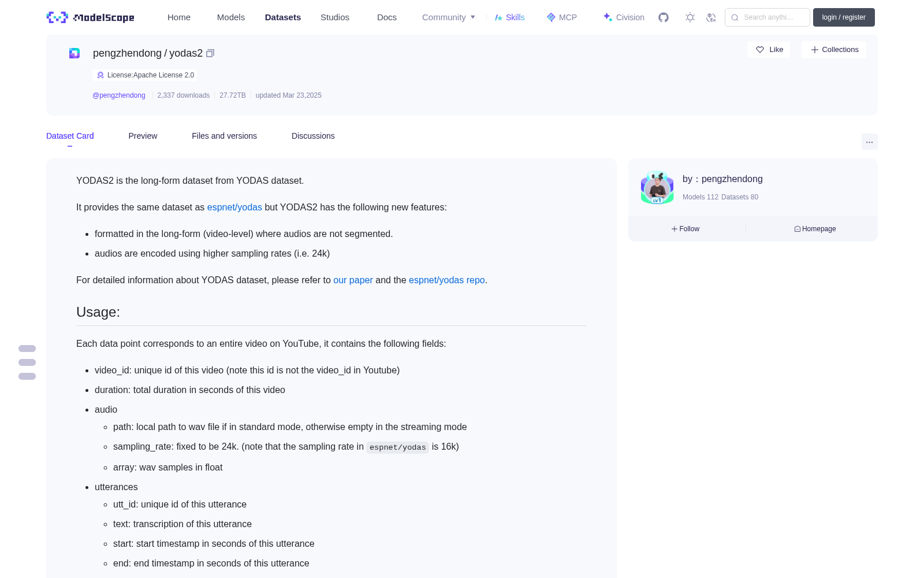Viewport: 924px width, 578px height.
Task: Click the inline espnet/yodas code snippet
Action: (x=398, y=447)
